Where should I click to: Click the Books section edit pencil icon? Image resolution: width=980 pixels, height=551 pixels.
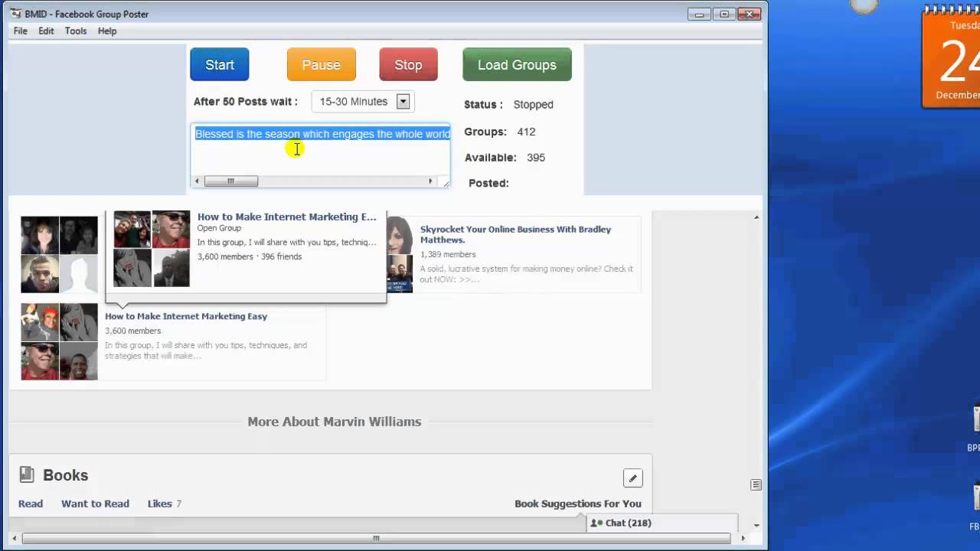coord(632,478)
